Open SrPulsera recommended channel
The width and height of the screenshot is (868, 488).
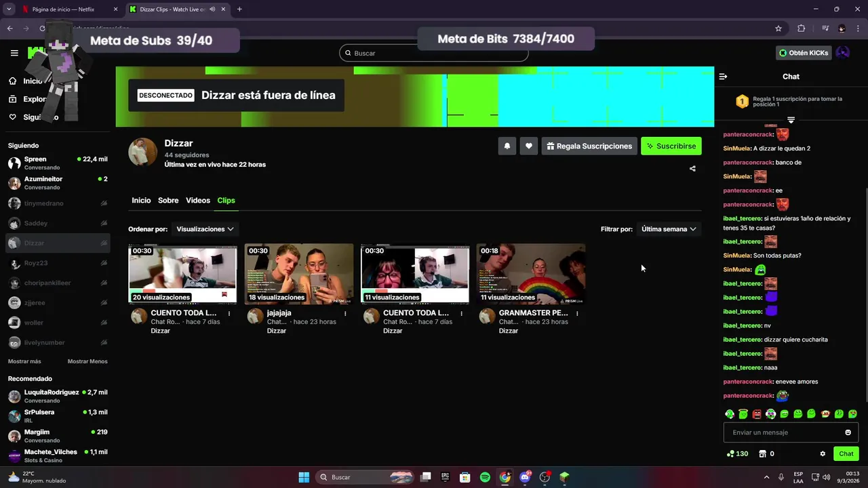pos(58,415)
